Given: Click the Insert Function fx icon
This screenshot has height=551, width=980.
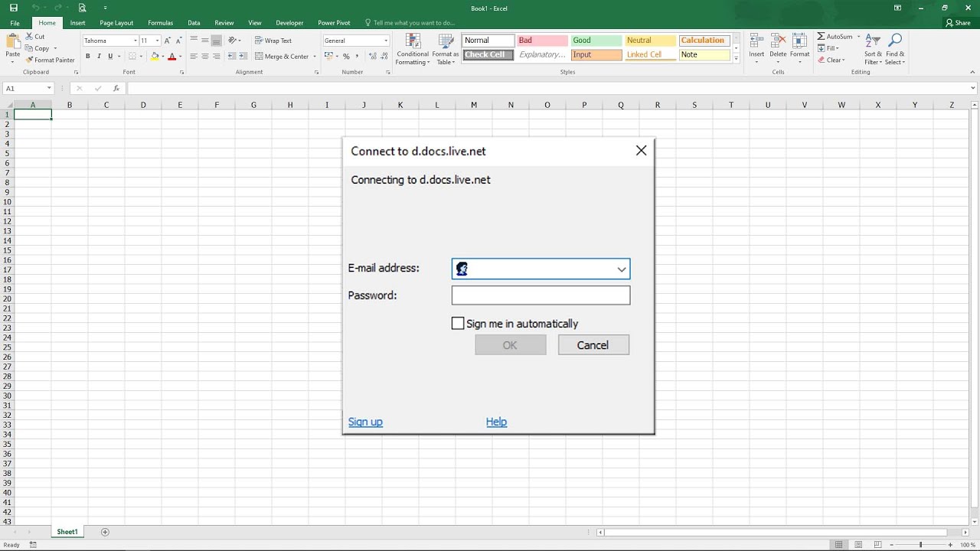Looking at the screenshot, I should (116, 89).
